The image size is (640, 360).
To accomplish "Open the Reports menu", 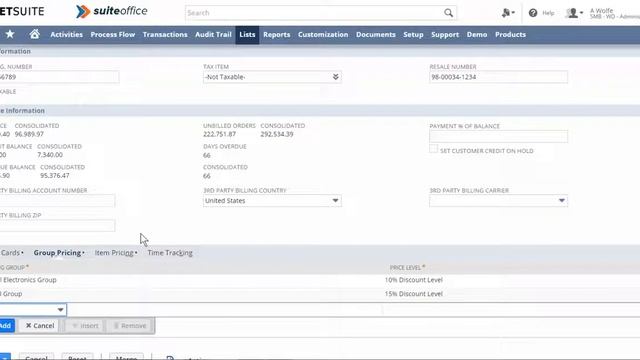I will [276, 35].
